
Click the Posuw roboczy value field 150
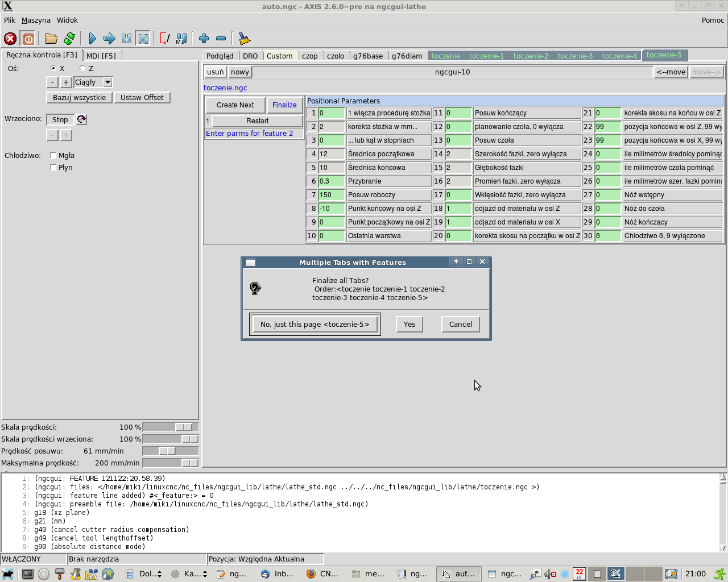(332, 195)
